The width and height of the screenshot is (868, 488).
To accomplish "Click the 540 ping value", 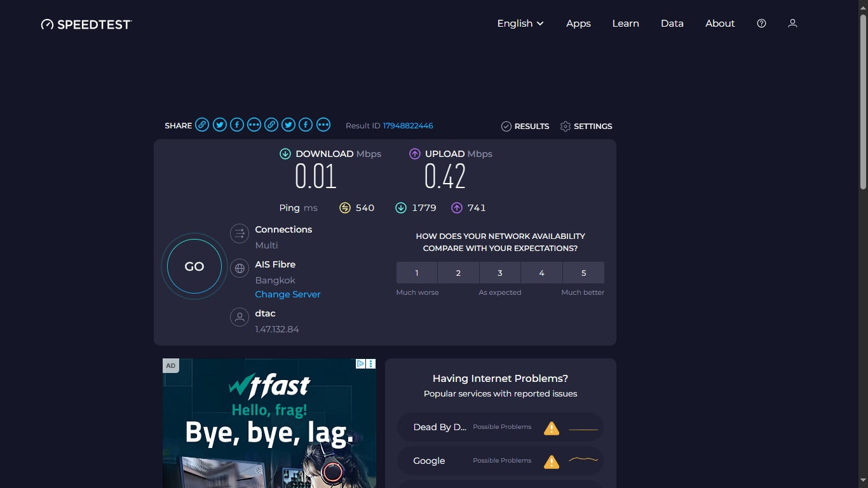I will tap(365, 208).
